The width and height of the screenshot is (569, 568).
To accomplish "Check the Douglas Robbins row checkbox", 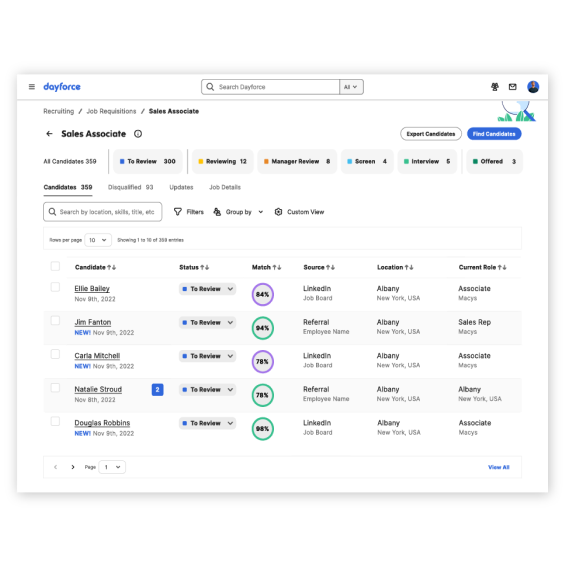I will pyautogui.click(x=55, y=421).
